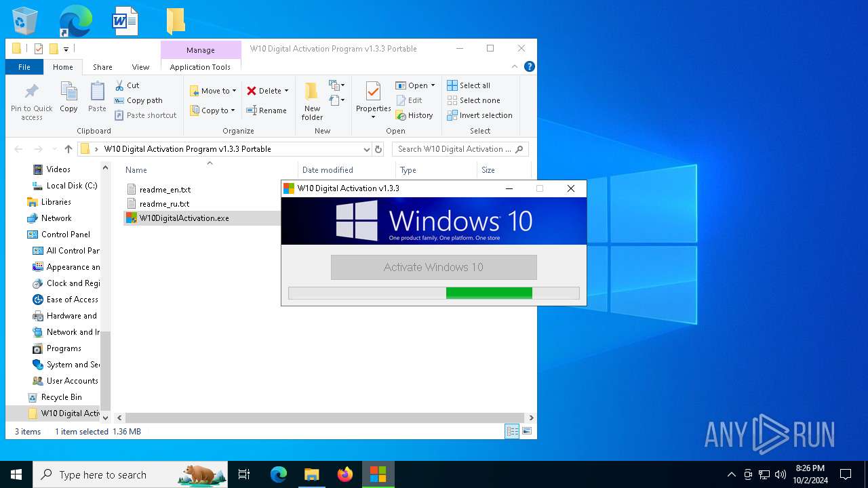Click Copy path in Clipboard group
Viewport: 868px width, 488px height.
point(138,100)
